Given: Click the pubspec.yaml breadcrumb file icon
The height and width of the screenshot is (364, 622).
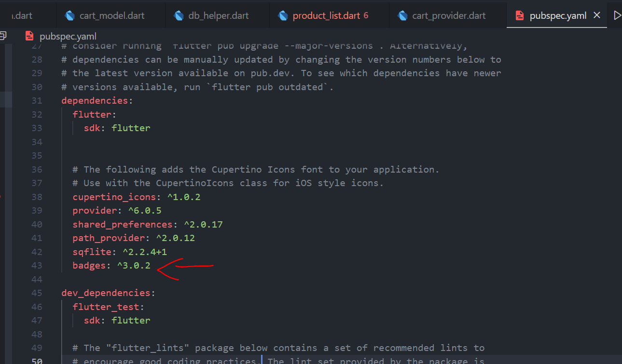Looking at the screenshot, I should pos(29,36).
